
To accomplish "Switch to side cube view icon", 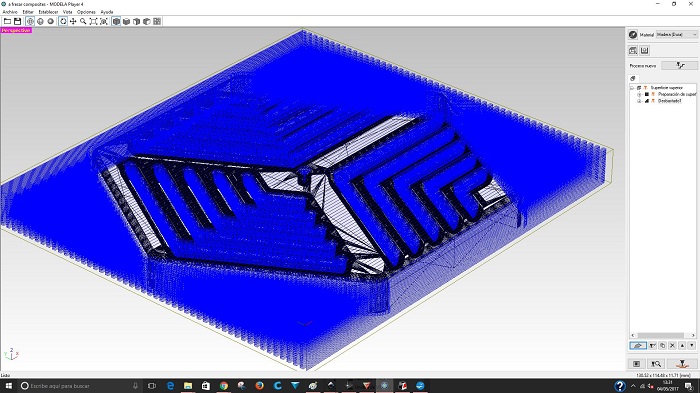I will [147, 21].
